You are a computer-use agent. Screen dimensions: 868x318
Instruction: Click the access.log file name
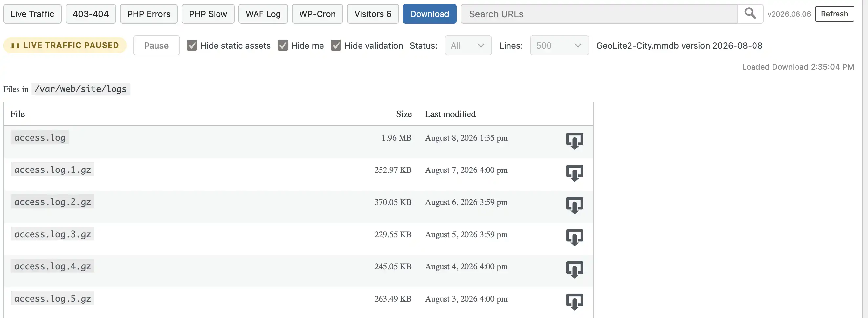coord(40,137)
